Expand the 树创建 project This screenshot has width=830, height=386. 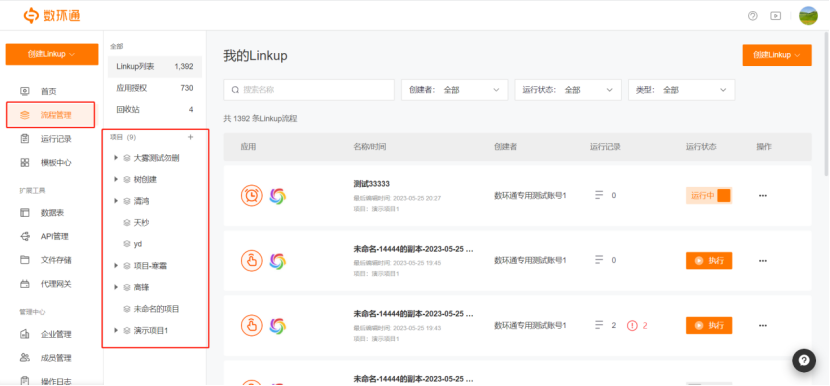pyautogui.click(x=116, y=179)
